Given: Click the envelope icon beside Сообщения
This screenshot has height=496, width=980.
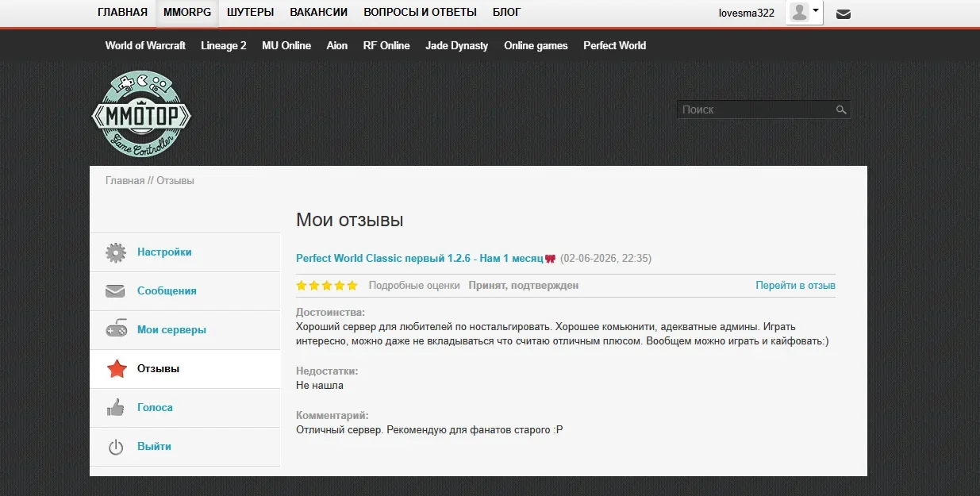Looking at the screenshot, I should pyautogui.click(x=116, y=291).
